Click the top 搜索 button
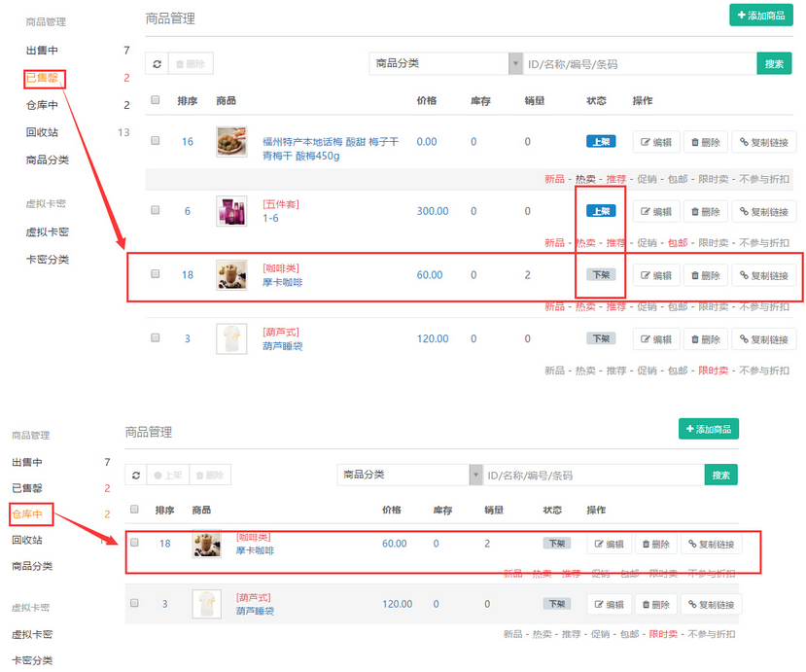The image size is (806, 672). pos(773,64)
